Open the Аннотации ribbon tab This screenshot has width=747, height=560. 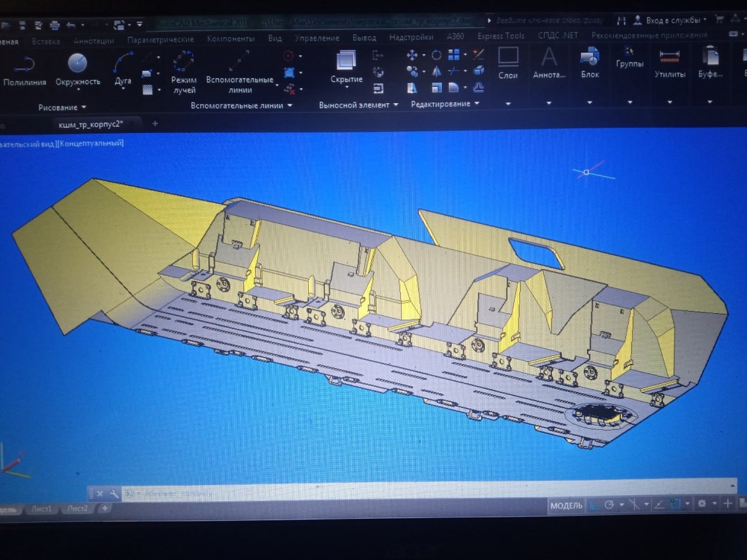93,41
